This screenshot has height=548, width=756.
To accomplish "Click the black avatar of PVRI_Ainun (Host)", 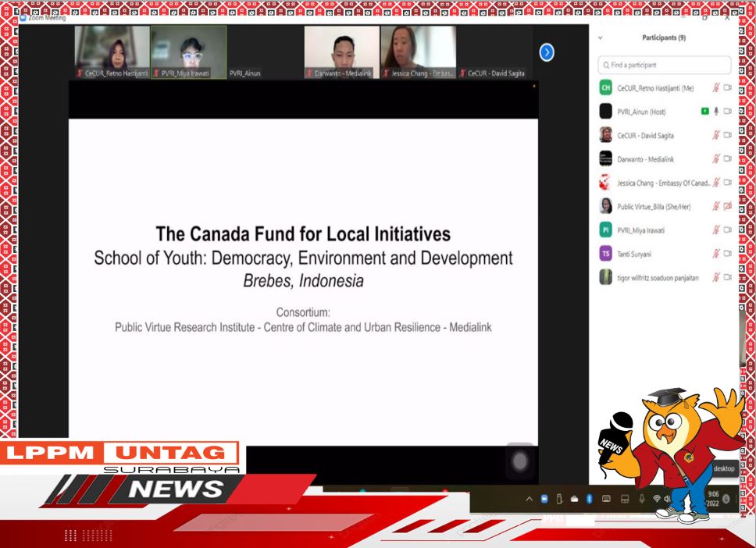I will pyautogui.click(x=605, y=112).
